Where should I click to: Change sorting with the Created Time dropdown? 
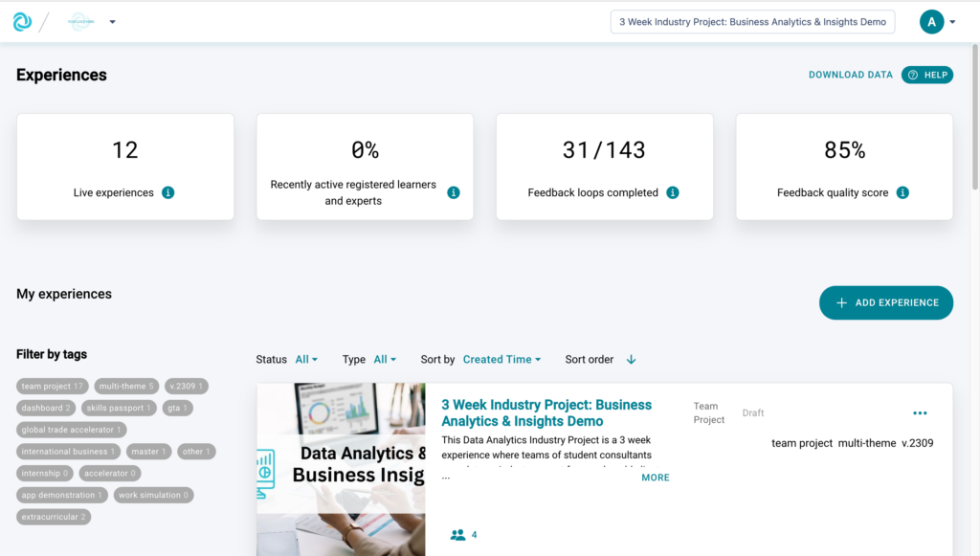pyautogui.click(x=501, y=359)
